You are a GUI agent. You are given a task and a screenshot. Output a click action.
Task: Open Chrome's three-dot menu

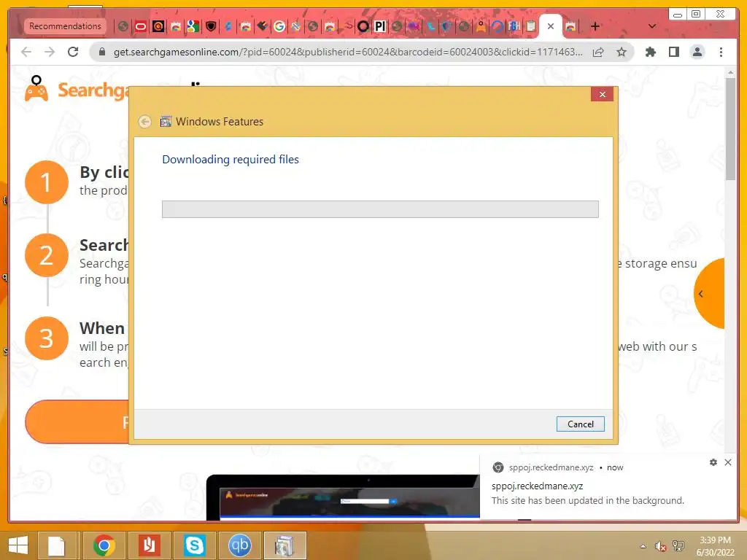click(x=721, y=52)
